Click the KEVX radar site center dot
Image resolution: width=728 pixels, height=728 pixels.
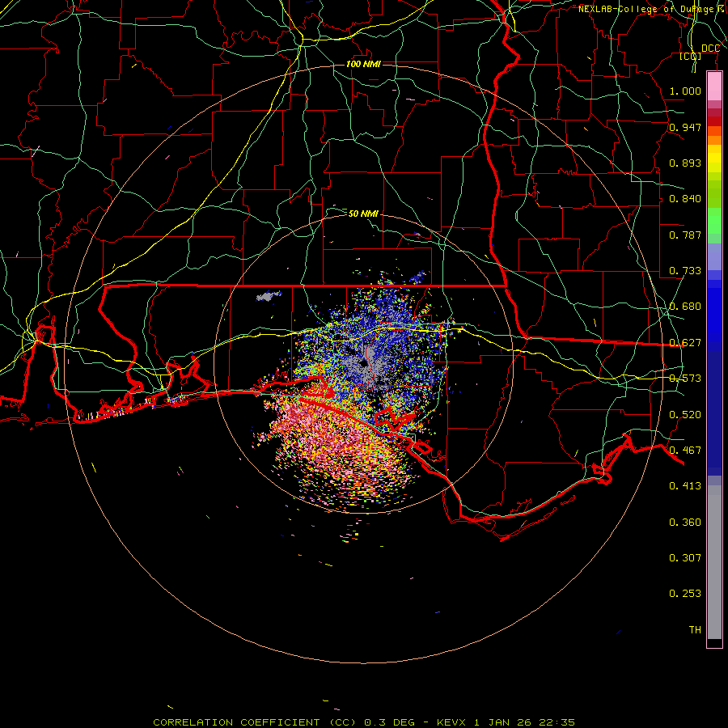click(x=364, y=362)
